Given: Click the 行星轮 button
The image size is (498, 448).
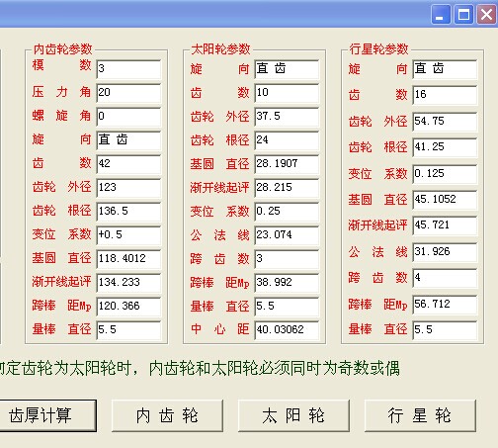Looking at the screenshot, I should (420, 415).
